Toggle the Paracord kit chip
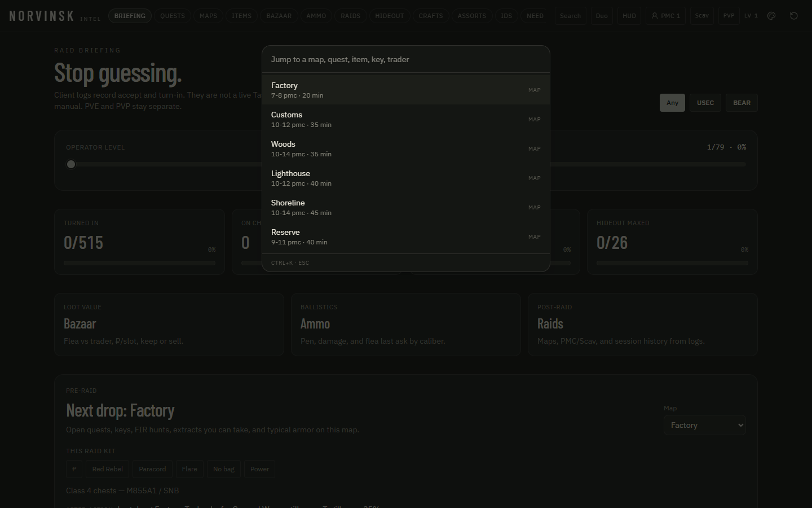This screenshot has height=508, width=812. pyautogui.click(x=152, y=469)
